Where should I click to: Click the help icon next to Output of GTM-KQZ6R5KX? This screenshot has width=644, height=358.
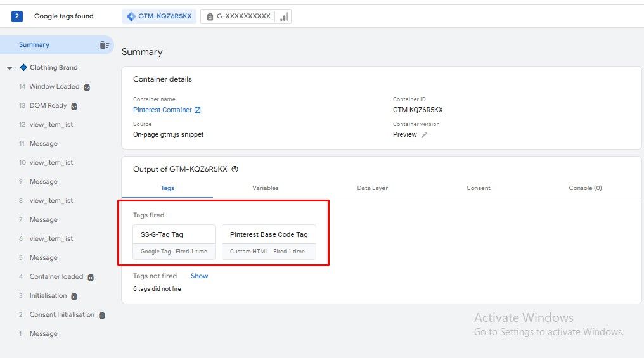click(235, 169)
